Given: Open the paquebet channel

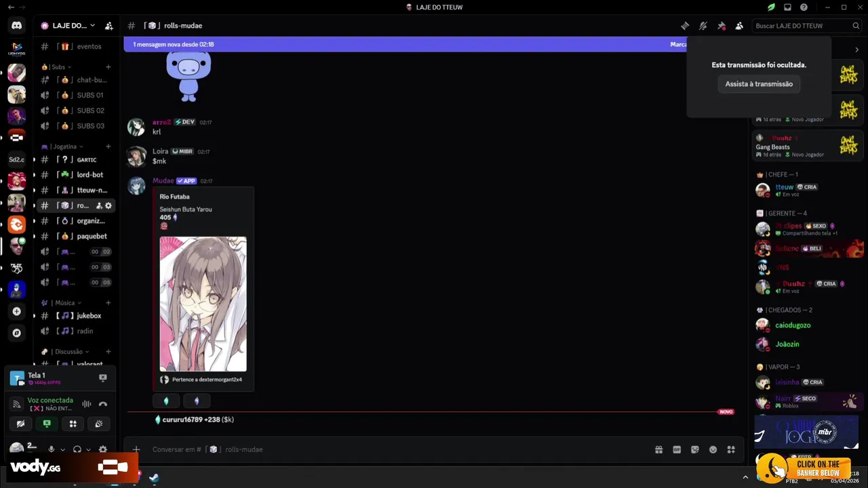Looking at the screenshot, I should tap(77, 237).
